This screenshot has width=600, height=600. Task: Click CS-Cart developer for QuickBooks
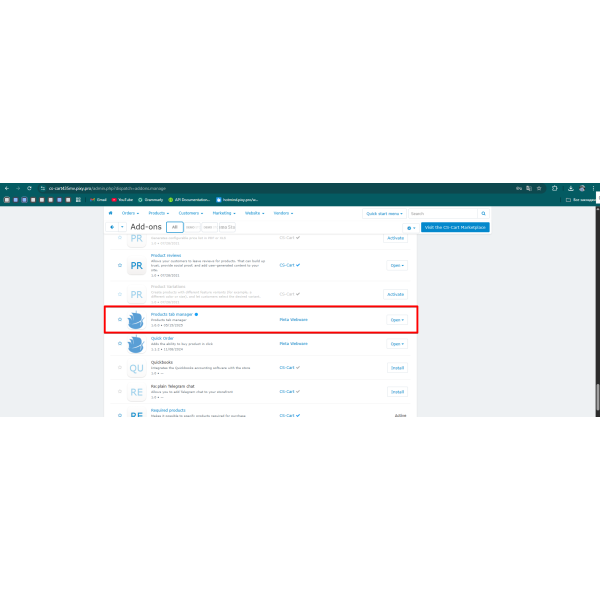287,367
